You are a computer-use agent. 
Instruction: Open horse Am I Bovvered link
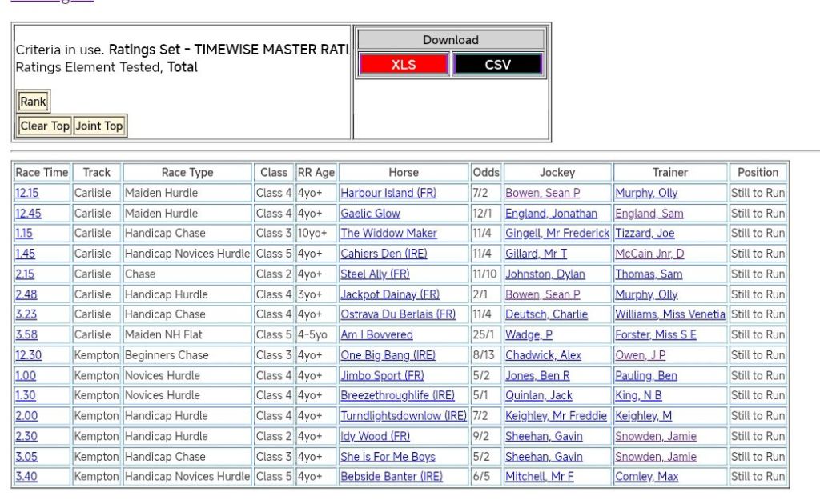point(376,335)
